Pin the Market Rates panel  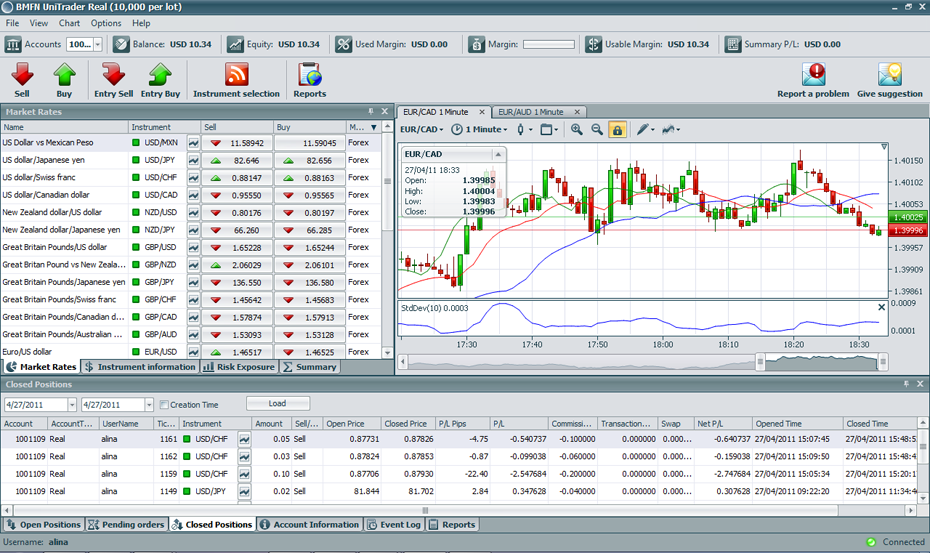coord(371,112)
